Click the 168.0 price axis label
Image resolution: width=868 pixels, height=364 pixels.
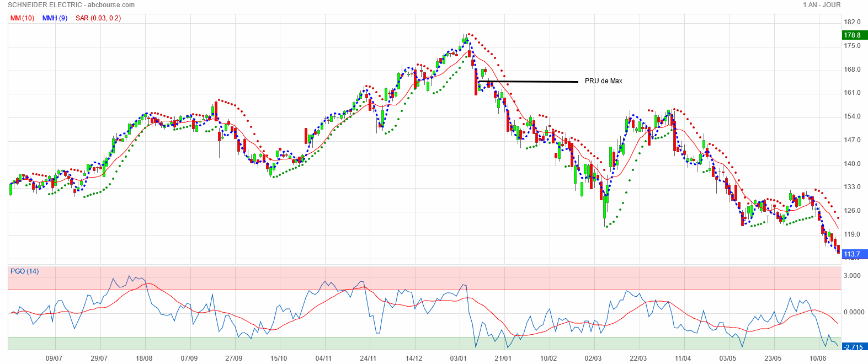[853, 69]
